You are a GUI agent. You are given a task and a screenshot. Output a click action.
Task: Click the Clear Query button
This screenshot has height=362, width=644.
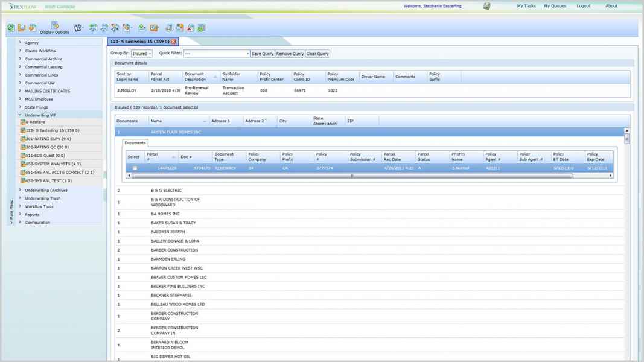tap(317, 54)
